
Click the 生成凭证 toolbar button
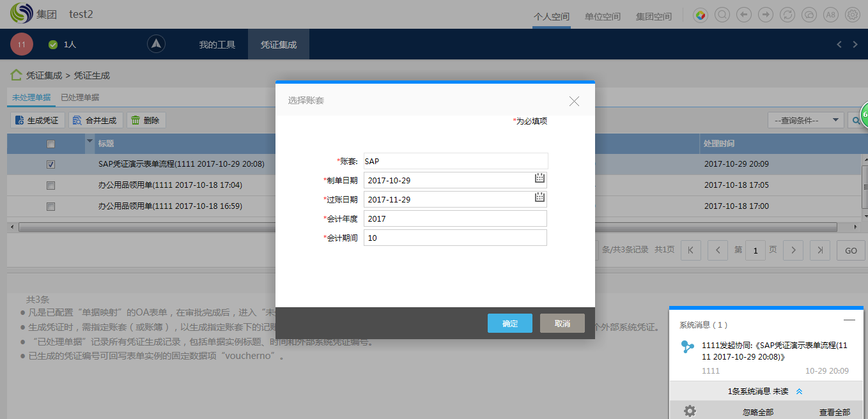click(37, 120)
